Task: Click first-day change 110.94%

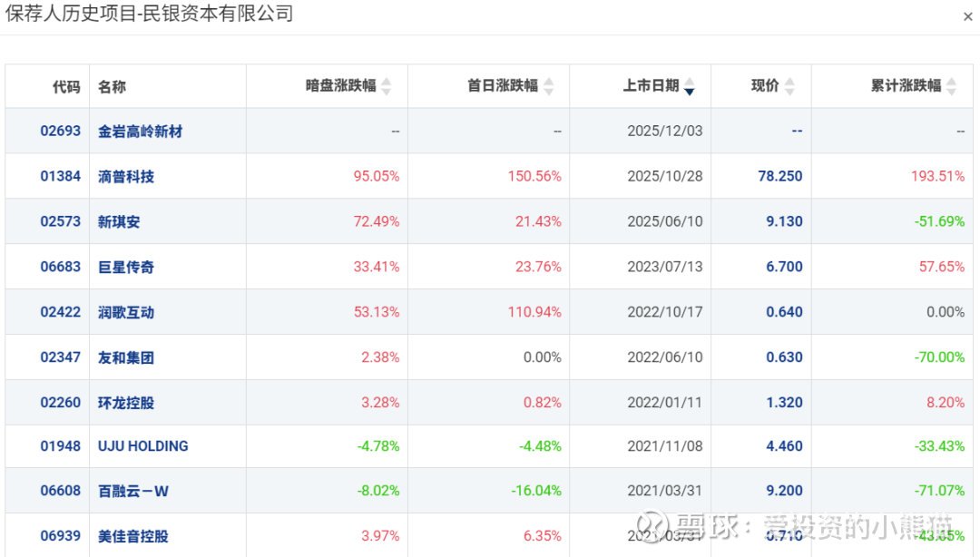Action: tap(534, 312)
